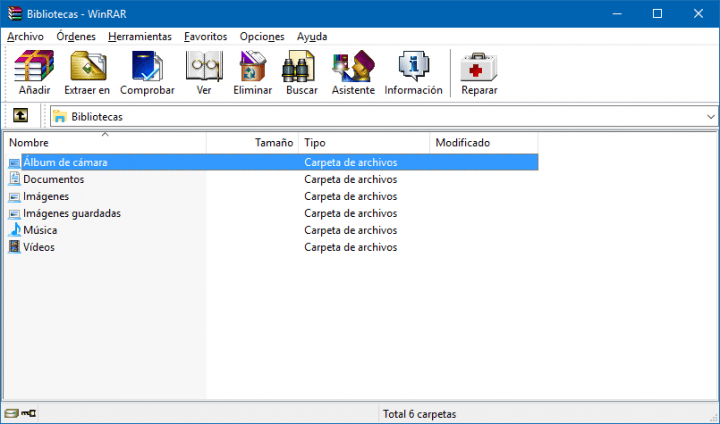Screen dimensions: 720x424
Task: Expand the Bibliotecas path dropdown arrow
Action: (710, 117)
